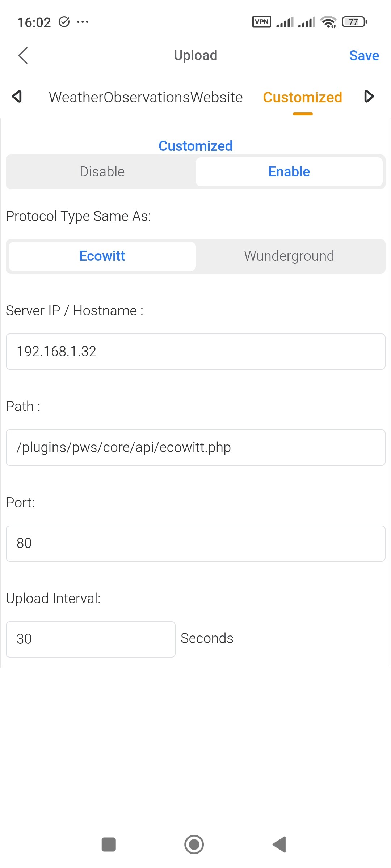The width and height of the screenshot is (391, 868).
Task: Tap the Wi-Fi signal icon
Action: pos(328,22)
